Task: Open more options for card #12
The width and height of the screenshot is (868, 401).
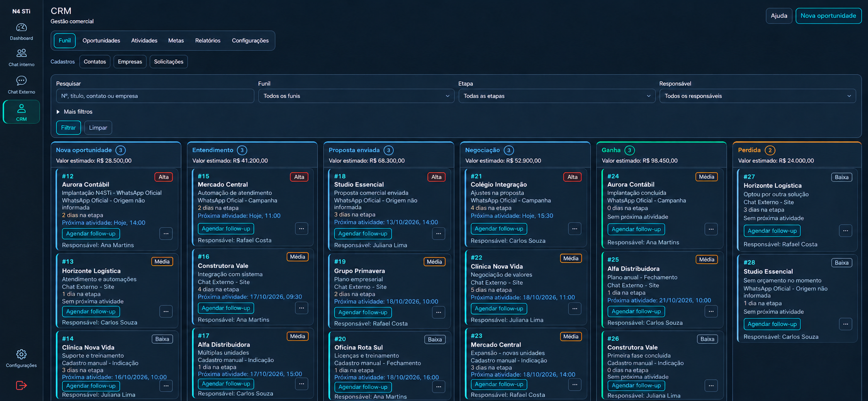Action: pos(166,233)
